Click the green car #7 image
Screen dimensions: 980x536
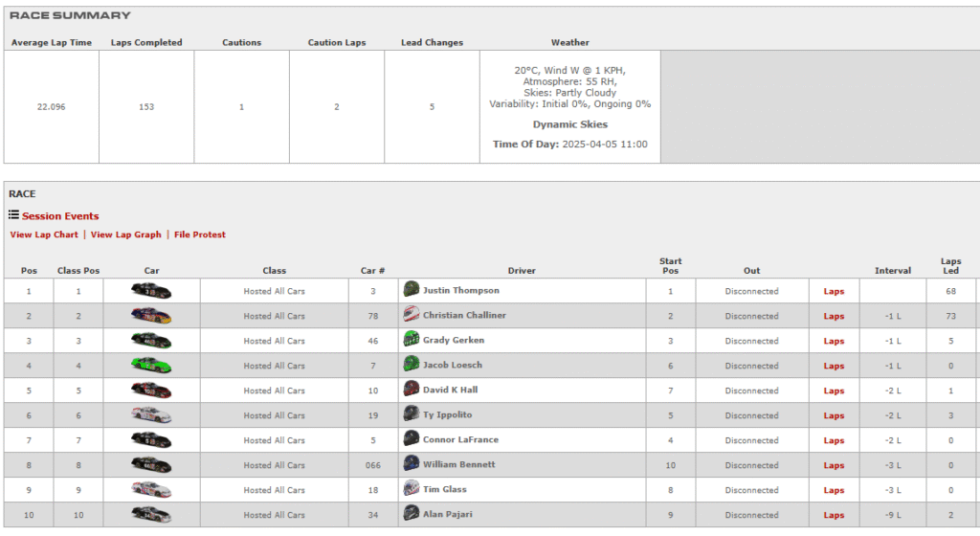coord(151,366)
